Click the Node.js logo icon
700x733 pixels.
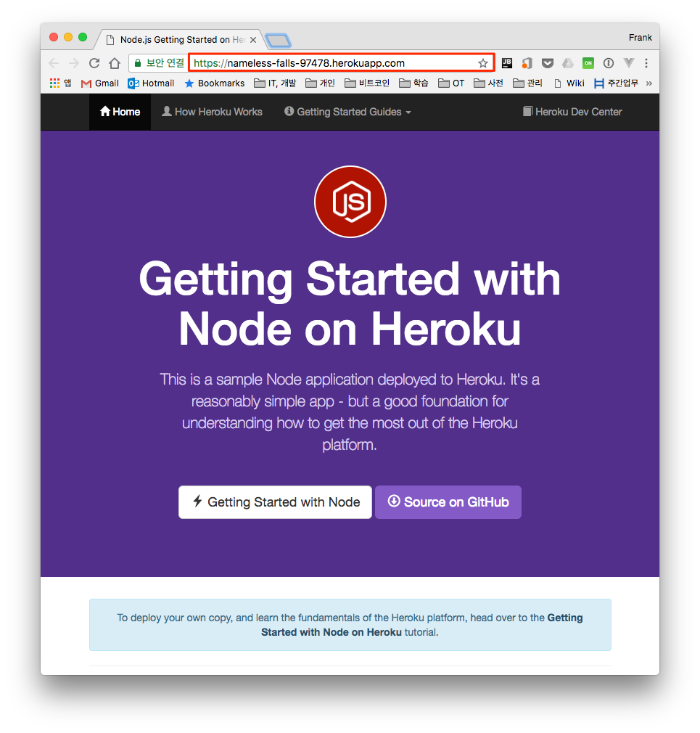[x=350, y=202]
